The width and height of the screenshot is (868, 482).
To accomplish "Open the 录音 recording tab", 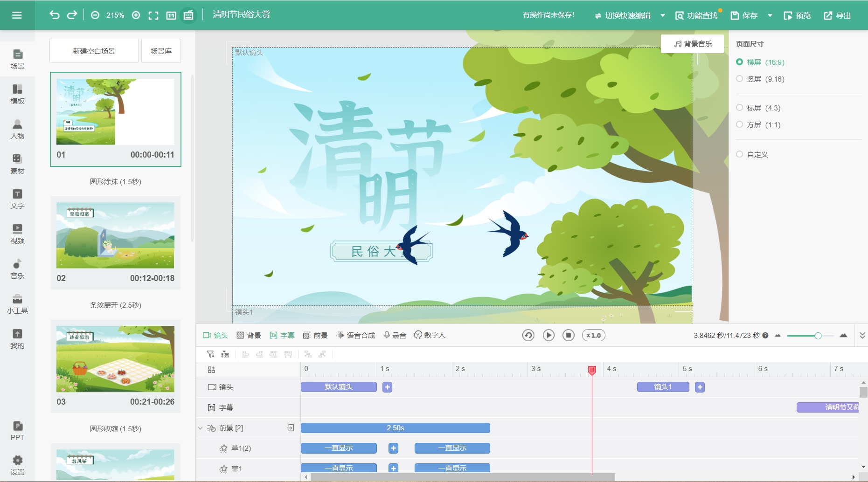I will point(395,335).
